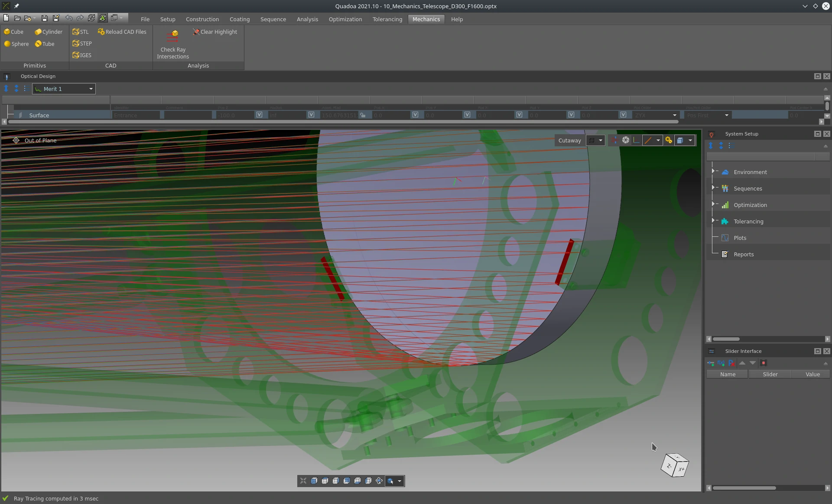Screen dimensions: 832x504
Task: Open the Analysis menu tab
Action: pos(307,19)
